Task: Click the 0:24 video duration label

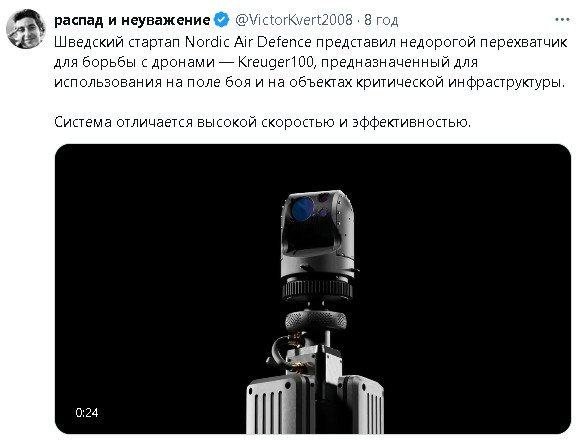Action: (87, 412)
